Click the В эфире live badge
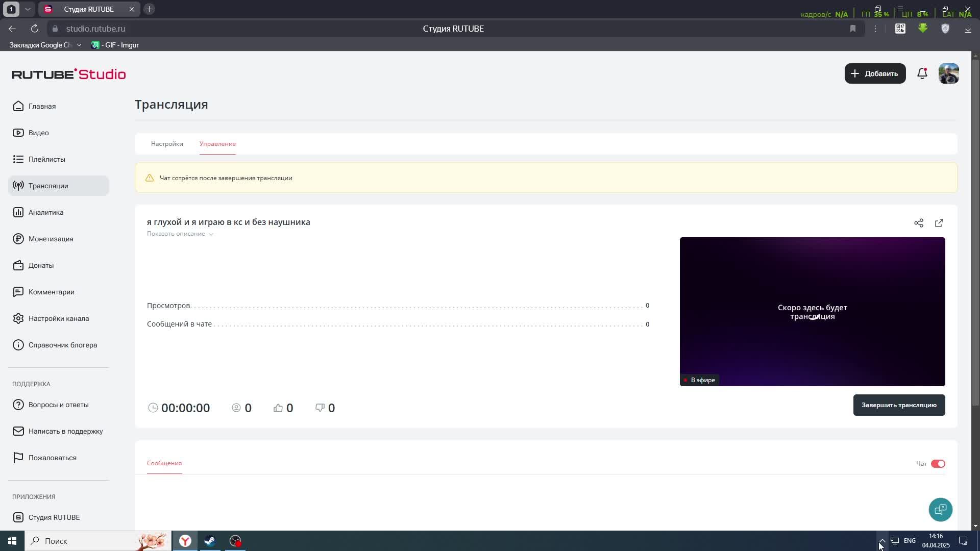Image resolution: width=980 pixels, height=551 pixels. pyautogui.click(x=700, y=380)
